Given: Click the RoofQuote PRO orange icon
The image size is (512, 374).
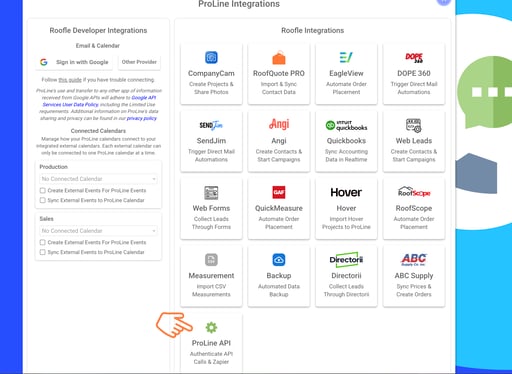Looking at the screenshot, I should [279, 58].
